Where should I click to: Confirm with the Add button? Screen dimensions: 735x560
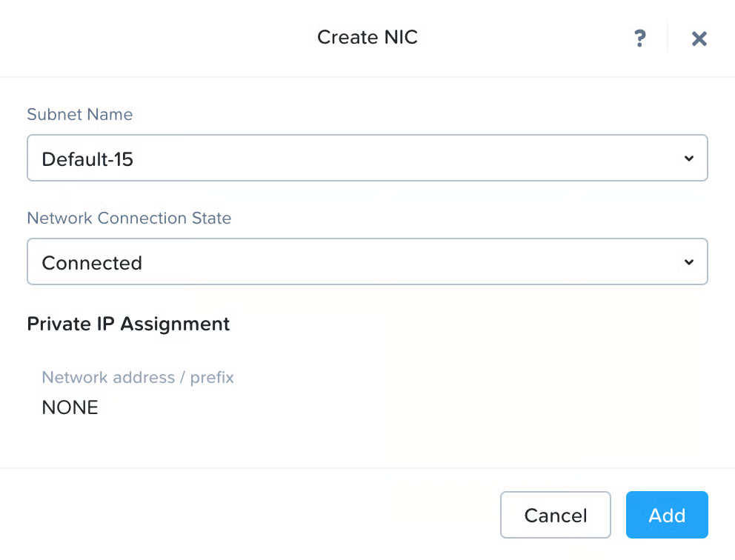667,515
